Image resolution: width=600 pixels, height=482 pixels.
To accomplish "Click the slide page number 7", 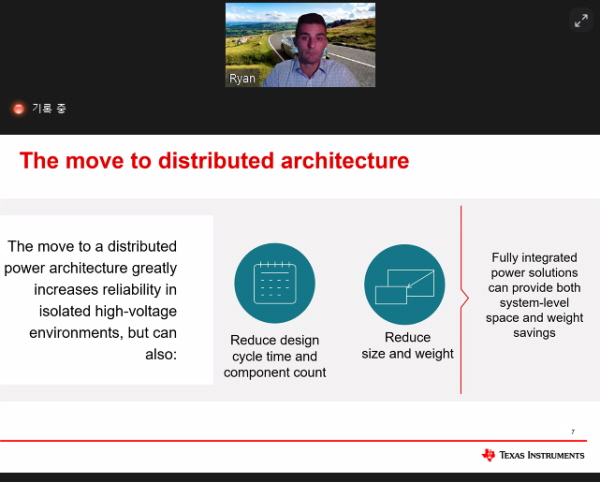I will [573, 432].
